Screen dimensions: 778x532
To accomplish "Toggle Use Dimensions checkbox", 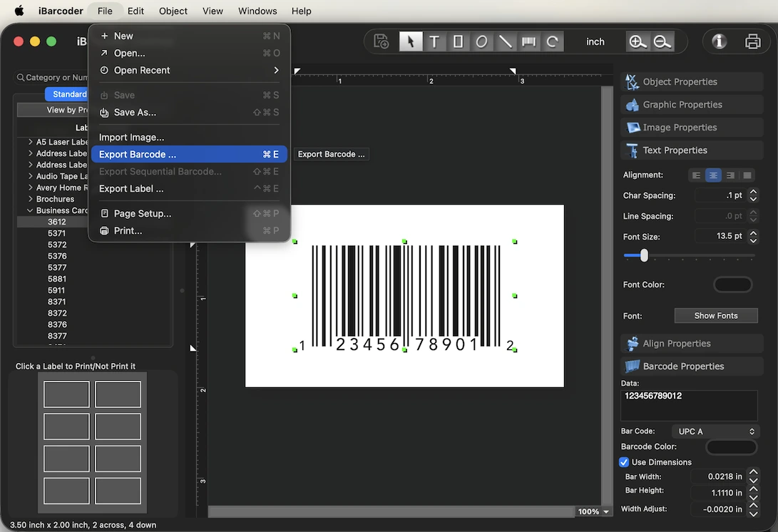I will tap(624, 462).
